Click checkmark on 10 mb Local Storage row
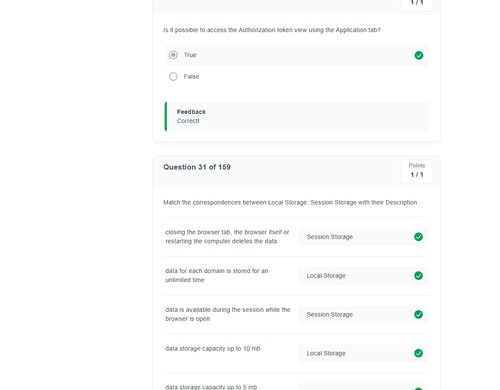This screenshot has height=390, width=500. (x=418, y=353)
